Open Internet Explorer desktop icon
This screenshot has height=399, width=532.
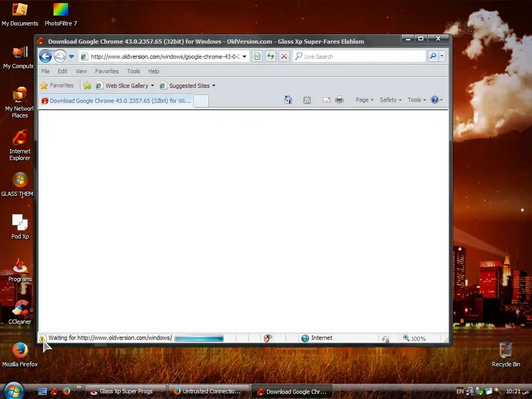point(20,145)
